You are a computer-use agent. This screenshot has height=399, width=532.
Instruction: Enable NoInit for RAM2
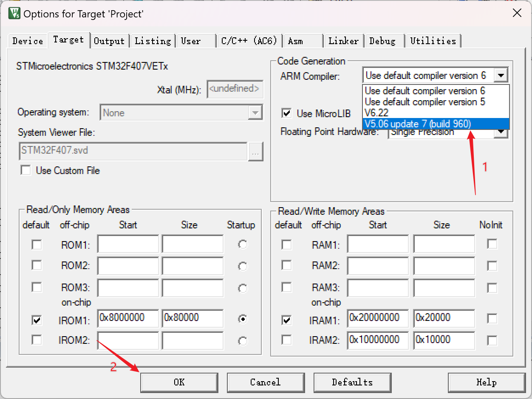pos(492,266)
